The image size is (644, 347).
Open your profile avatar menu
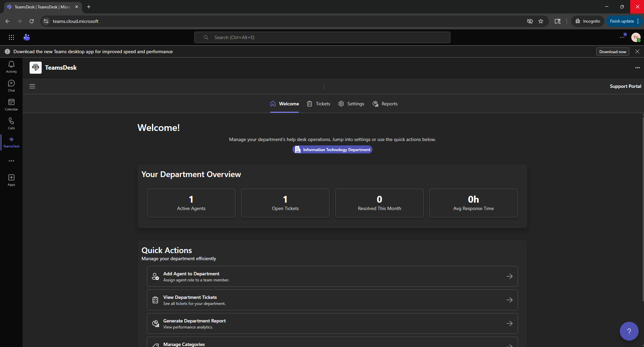(636, 37)
